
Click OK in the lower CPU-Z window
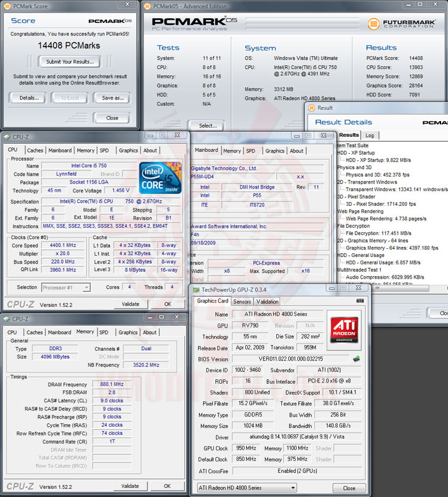pos(167,486)
